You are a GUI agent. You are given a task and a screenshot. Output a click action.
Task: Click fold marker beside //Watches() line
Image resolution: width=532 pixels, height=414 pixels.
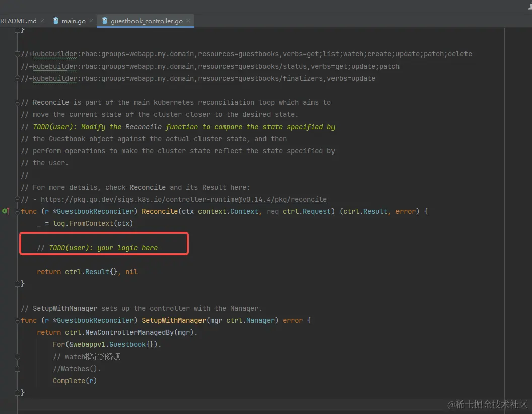17,369
